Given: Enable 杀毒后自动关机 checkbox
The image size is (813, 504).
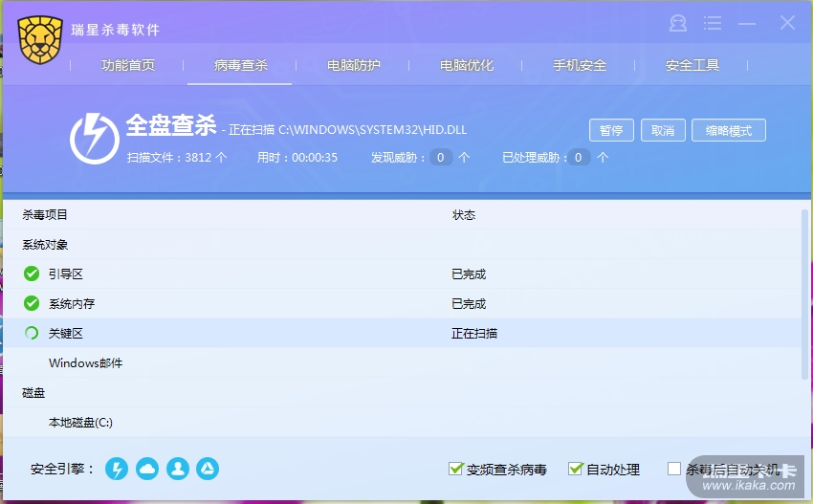Looking at the screenshot, I should pos(674,469).
